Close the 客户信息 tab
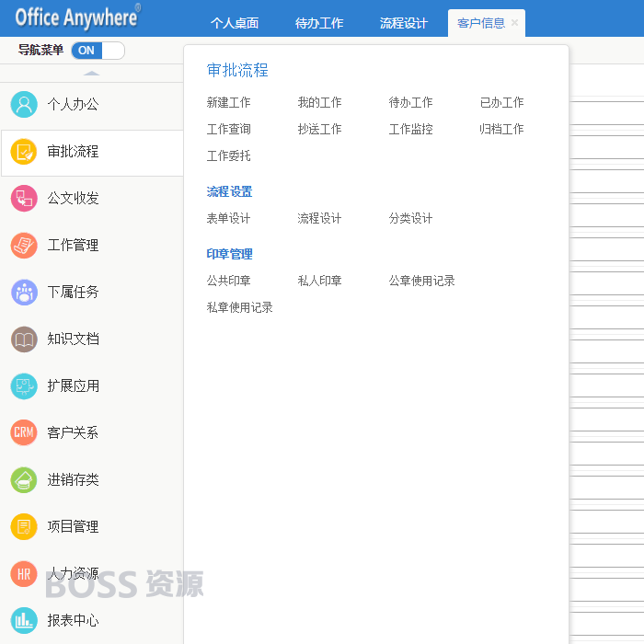The image size is (644, 644). [514, 23]
